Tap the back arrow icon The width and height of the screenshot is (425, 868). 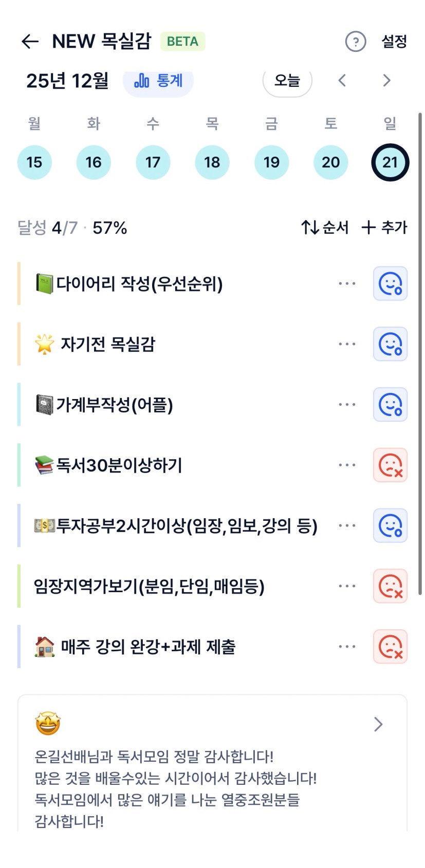coord(30,42)
